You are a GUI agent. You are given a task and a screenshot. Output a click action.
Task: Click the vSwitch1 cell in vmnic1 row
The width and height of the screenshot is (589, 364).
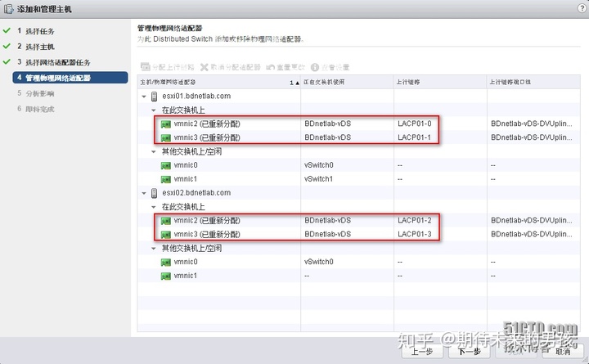point(318,179)
